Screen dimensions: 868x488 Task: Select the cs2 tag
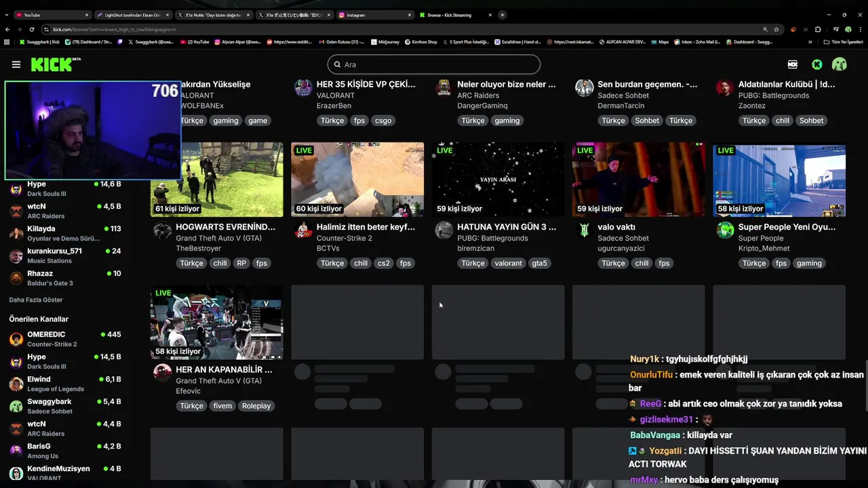pyautogui.click(x=384, y=263)
